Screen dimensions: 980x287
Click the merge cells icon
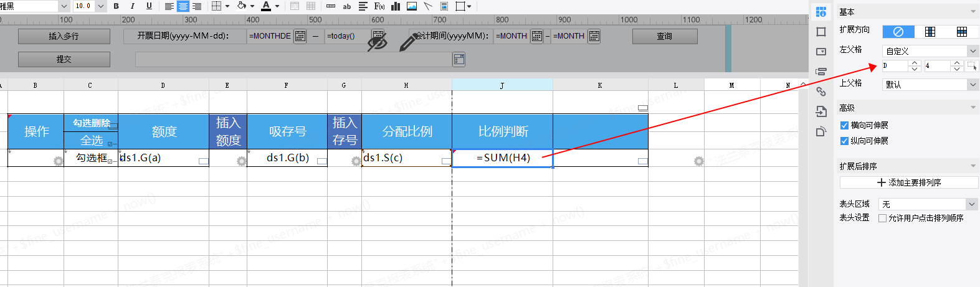pyautogui.click(x=295, y=6)
